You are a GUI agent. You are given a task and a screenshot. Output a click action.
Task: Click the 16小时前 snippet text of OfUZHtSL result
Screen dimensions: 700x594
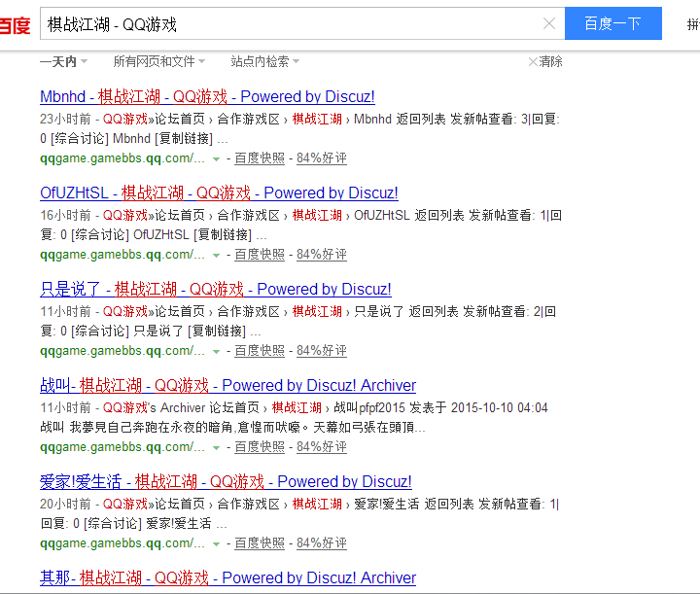tap(300, 225)
